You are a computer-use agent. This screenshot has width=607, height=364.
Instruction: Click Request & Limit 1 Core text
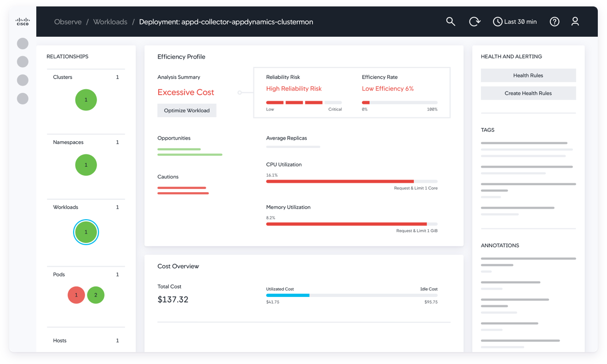[x=416, y=188]
